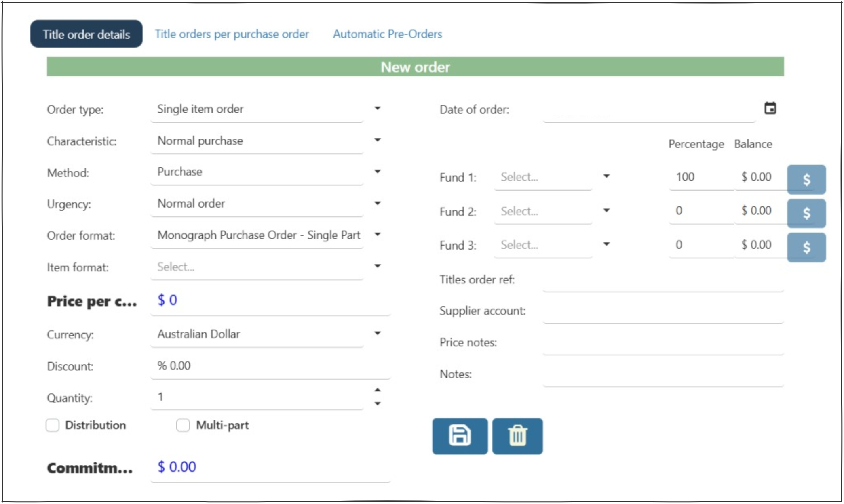Decrease Quantity with the down arrow
Screen dimensions: 844x504
click(x=377, y=403)
